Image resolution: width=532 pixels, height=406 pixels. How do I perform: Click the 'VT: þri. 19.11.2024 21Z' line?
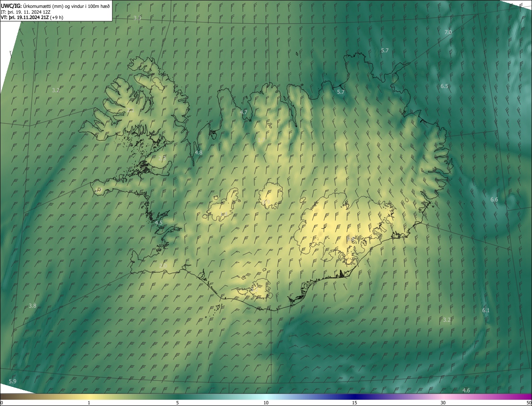(25, 17)
